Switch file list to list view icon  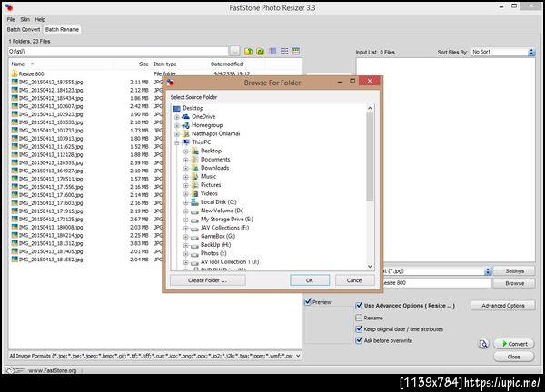(x=284, y=52)
